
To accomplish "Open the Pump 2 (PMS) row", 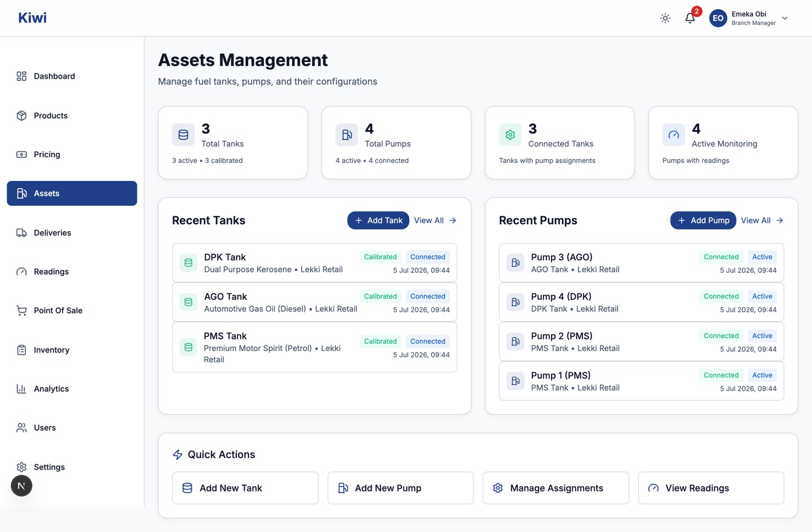I will click(x=642, y=342).
